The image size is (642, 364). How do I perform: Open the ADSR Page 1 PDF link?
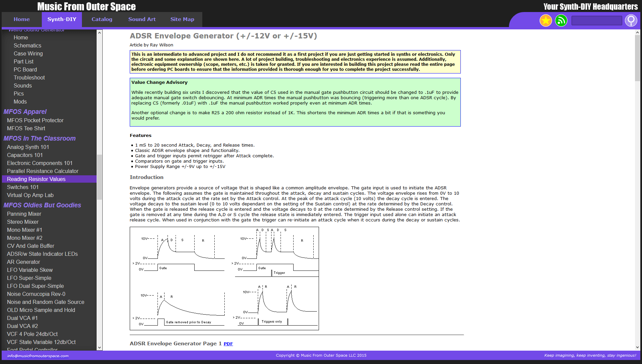pos(228,344)
